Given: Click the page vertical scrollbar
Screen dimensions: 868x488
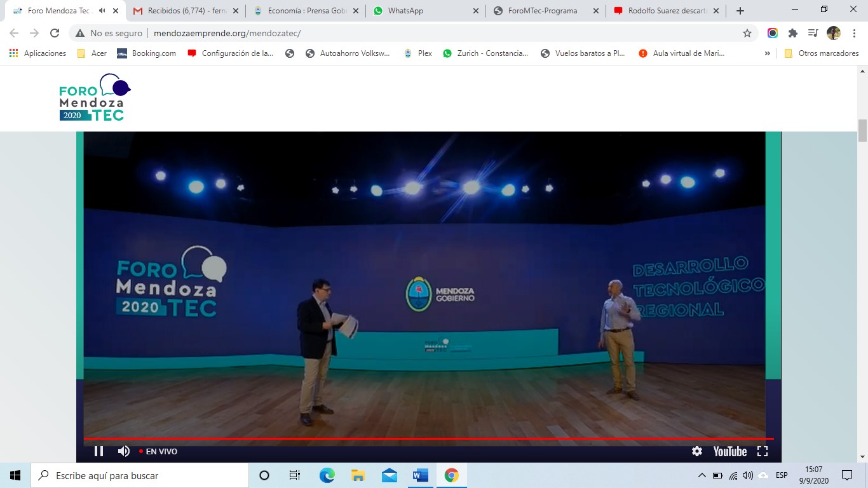Looking at the screenshot, I should tap(862, 130).
